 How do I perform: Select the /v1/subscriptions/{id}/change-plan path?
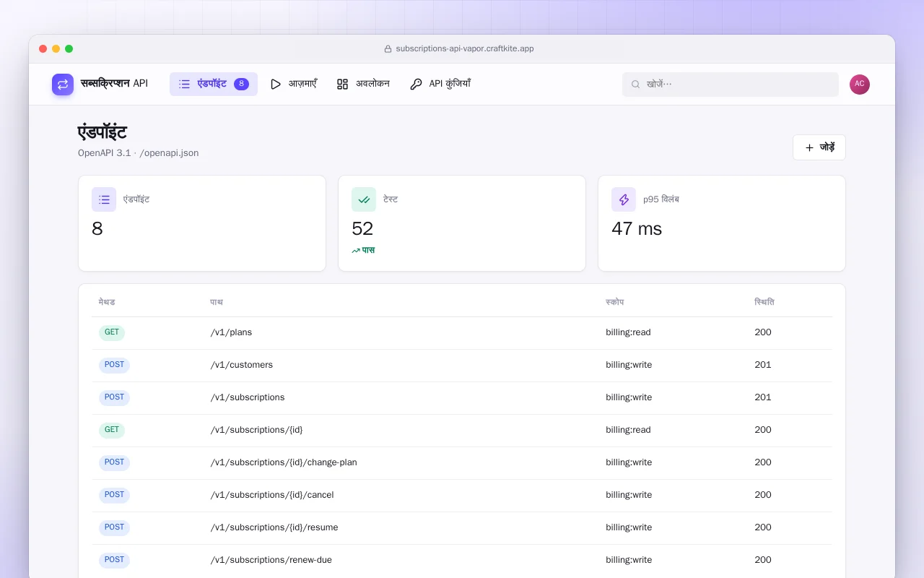point(284,462)
